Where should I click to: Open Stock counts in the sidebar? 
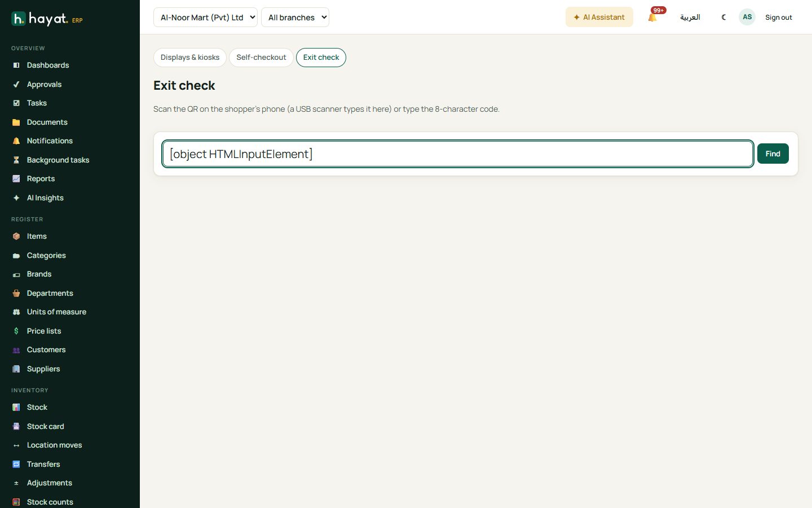point(50,502)
